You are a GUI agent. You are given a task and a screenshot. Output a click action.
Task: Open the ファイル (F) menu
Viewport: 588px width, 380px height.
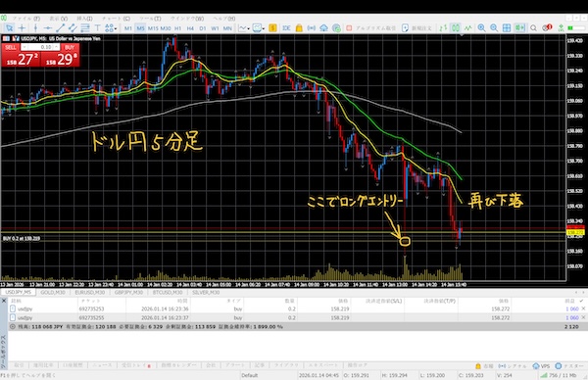[26, 19]
